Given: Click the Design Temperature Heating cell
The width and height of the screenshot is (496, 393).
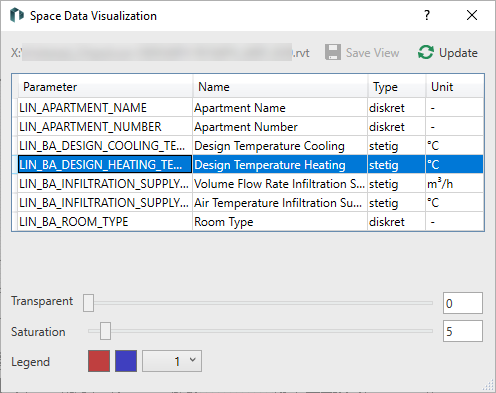Looking at the screenshot, I should [280, 165].
